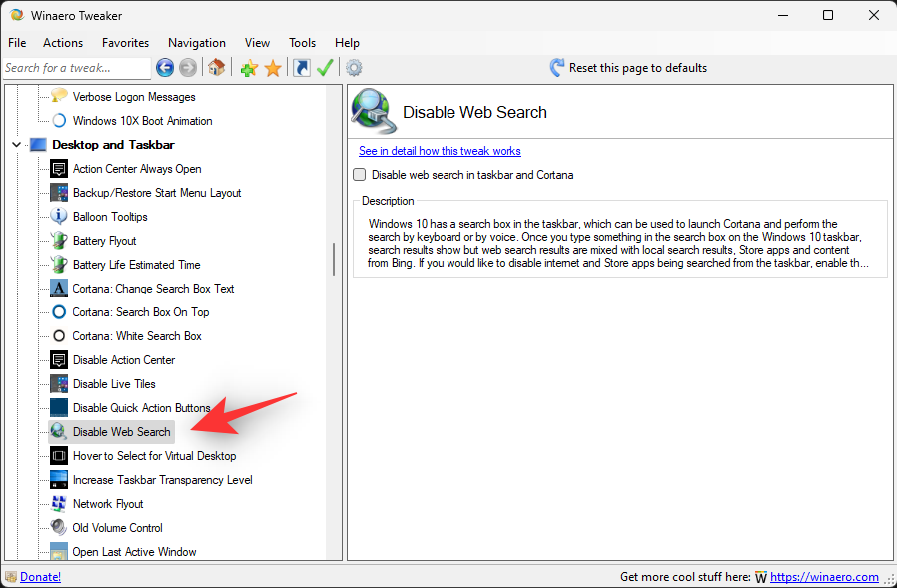The image size is (897, 588).
Task: Click the Winaero W icon in status bar
Action: click(x=760, y=577)
